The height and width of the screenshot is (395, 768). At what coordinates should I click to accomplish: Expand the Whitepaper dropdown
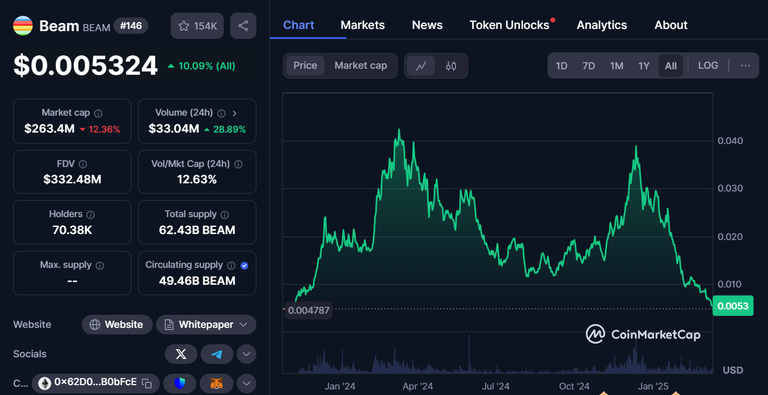[x=206, y=325]
